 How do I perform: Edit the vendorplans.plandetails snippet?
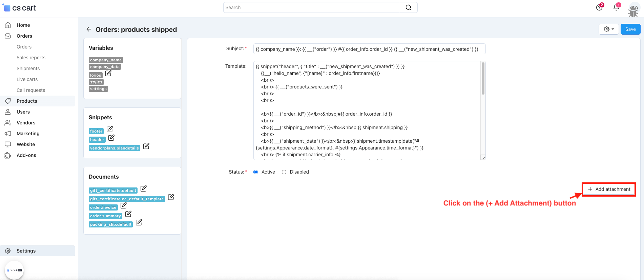point(146,146)
